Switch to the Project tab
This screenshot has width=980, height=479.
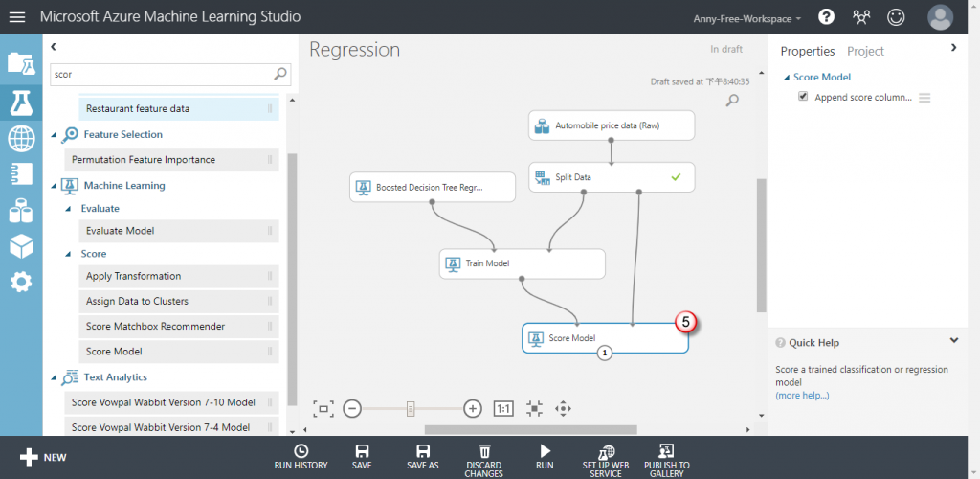coord(865,52)
